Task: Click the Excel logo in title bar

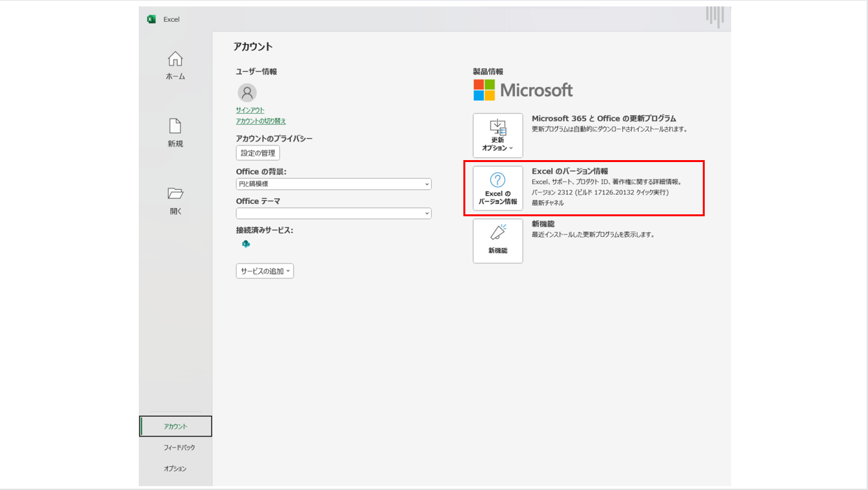Action: tap(152, 19)
